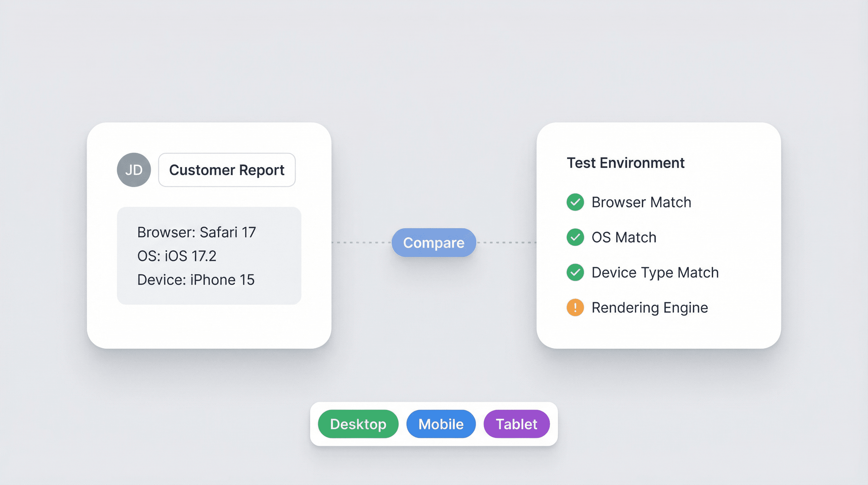Click the Device: iPhone 15 text
868x485 pixels.
196,279
